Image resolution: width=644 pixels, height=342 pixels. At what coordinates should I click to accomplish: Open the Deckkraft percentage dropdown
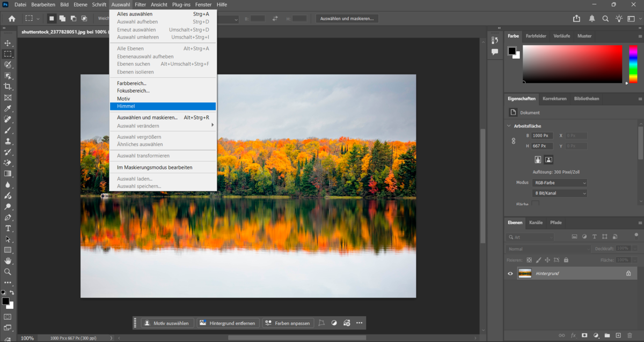pos(634,248)
